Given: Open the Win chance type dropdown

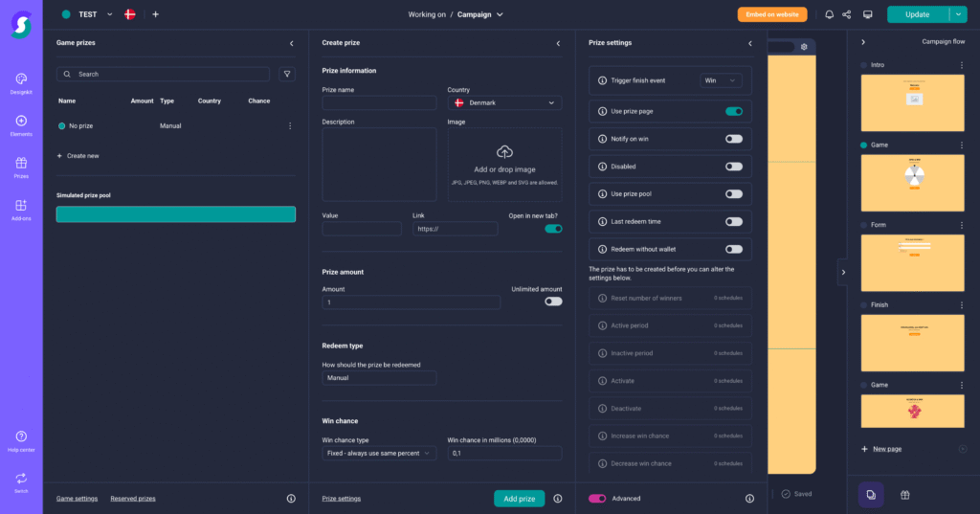Looking at the screenshot, I should [379, 454].
